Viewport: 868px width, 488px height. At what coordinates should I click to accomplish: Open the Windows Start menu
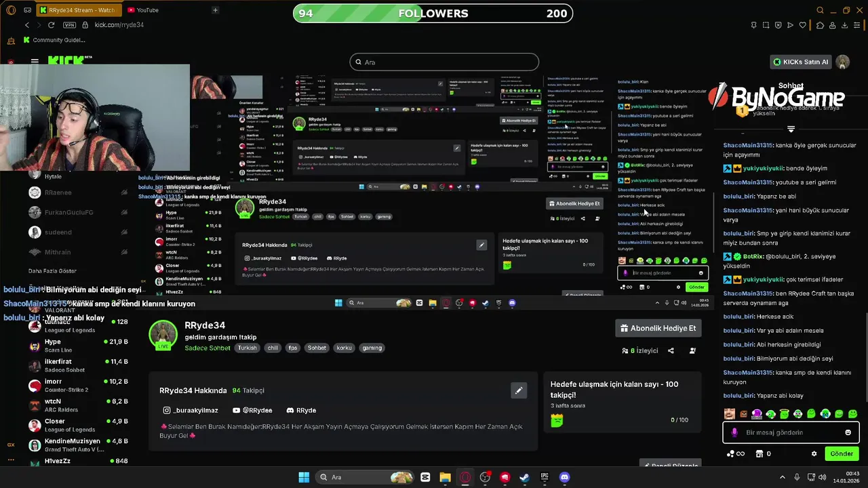(x=304, y=477)
